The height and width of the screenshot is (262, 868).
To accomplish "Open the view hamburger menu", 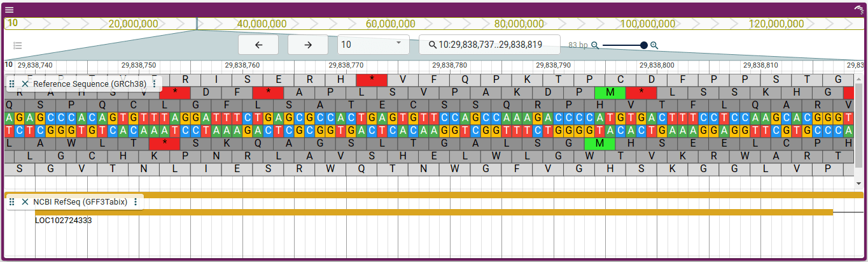I will (x=10, y=10).
